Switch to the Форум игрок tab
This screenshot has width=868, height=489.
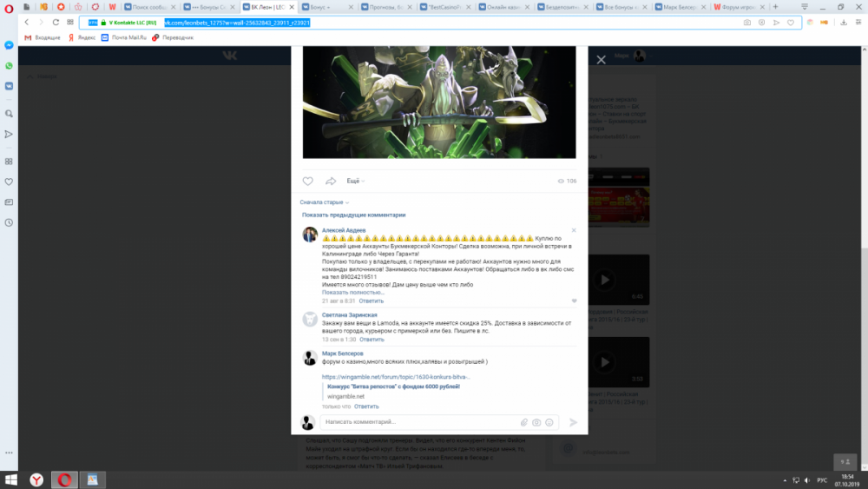click(740, 7)
